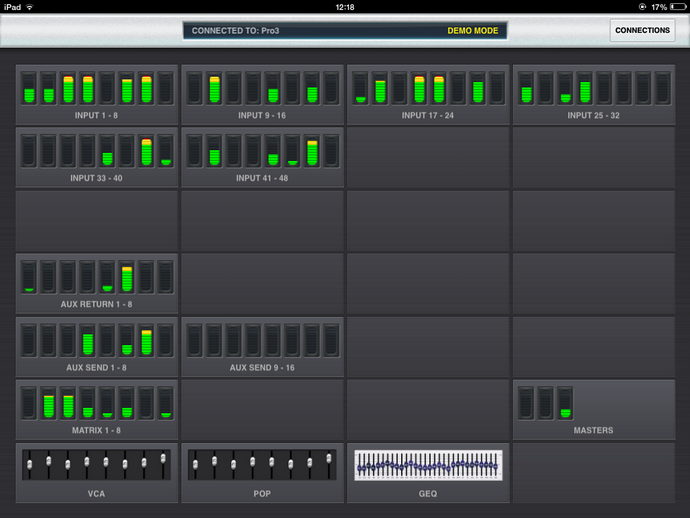The height and width of the screenshot is (518, 690).
Task: Open the INPUT 17 - 24 channel group
Action: tap(428, 95)
